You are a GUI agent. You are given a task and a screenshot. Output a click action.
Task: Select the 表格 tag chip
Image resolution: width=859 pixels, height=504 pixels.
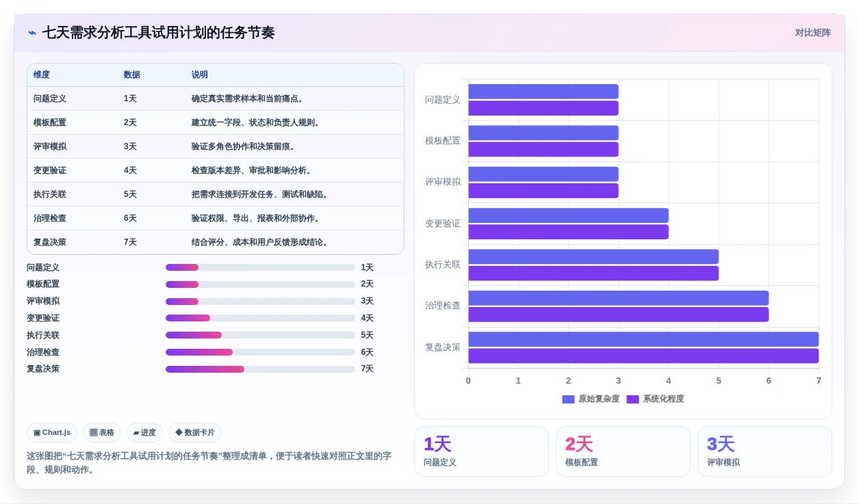102,432
